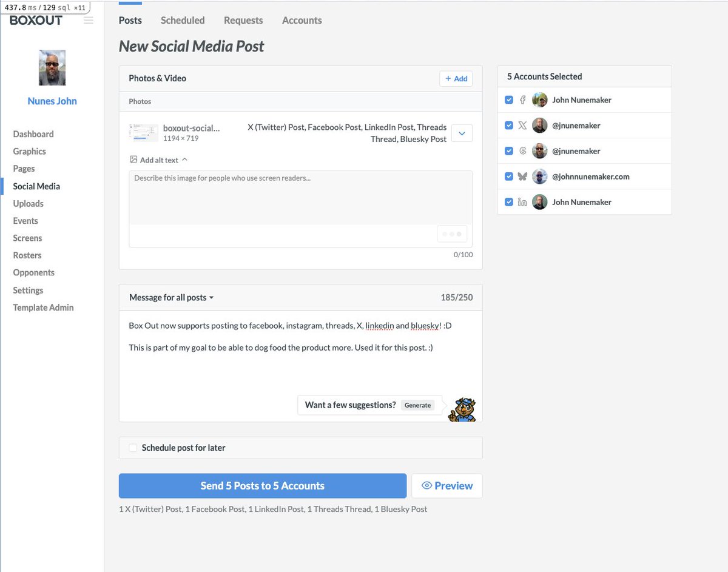Click the Threads icon beside @jnunemaker
This screenshot has width=728, height=572.
pyautogui.click(x=522, y=151)
